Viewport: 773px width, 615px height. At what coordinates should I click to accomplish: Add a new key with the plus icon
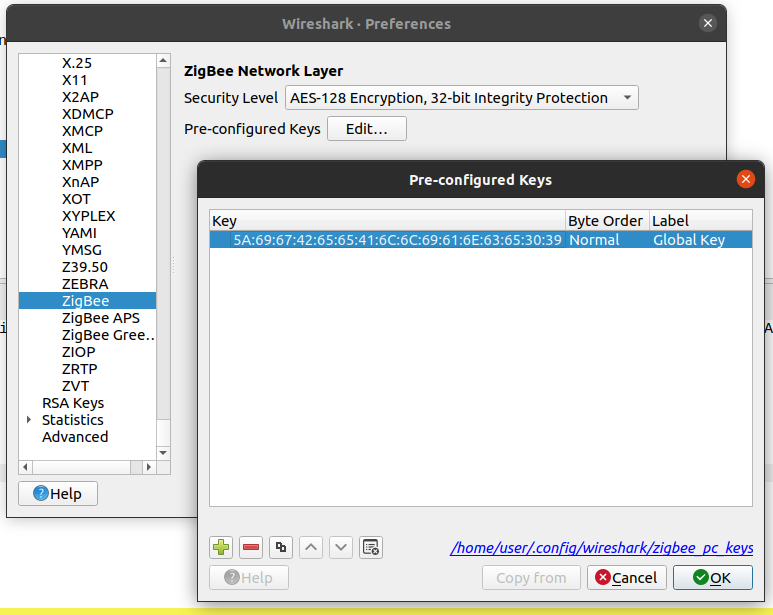(x=221, y=547)
